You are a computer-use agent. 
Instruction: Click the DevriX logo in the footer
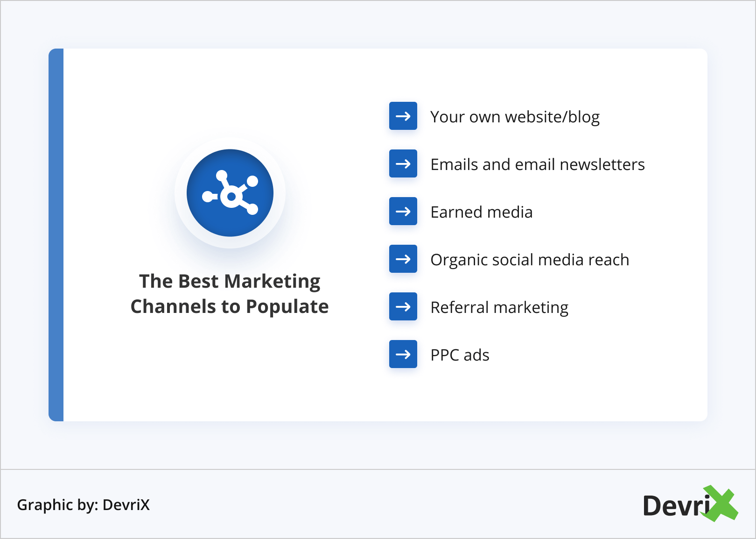[x=690, y=504]
